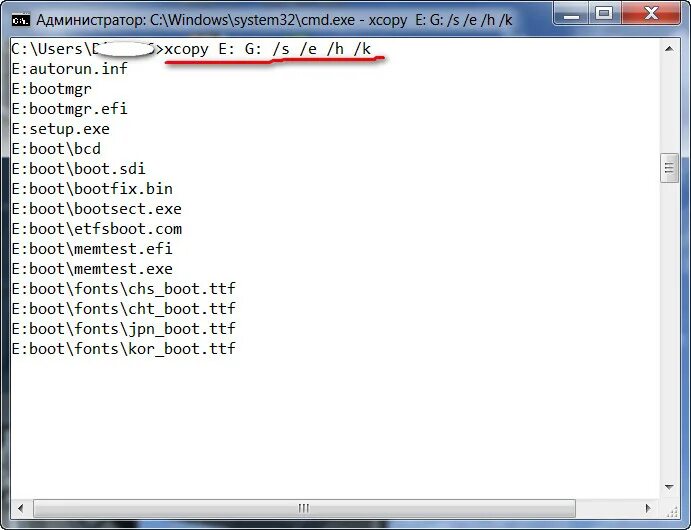
Task: Select the line E:boot\fonts\jpn_boot.ttf
Action: tap(123, 329)
